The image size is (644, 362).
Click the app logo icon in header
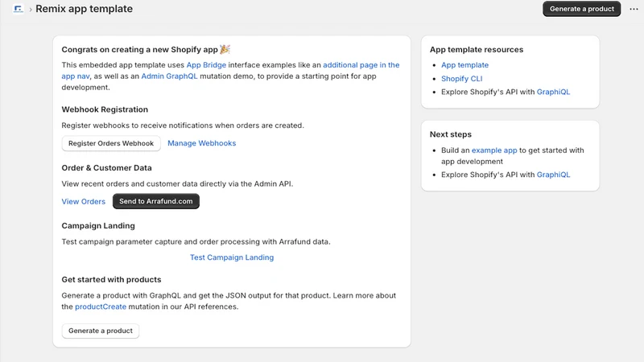(18, 9)
